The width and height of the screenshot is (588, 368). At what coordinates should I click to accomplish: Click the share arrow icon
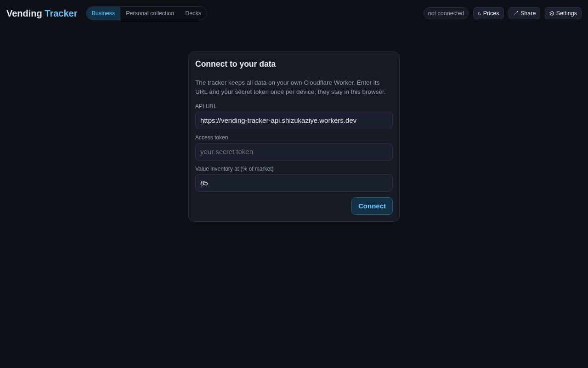516,13
